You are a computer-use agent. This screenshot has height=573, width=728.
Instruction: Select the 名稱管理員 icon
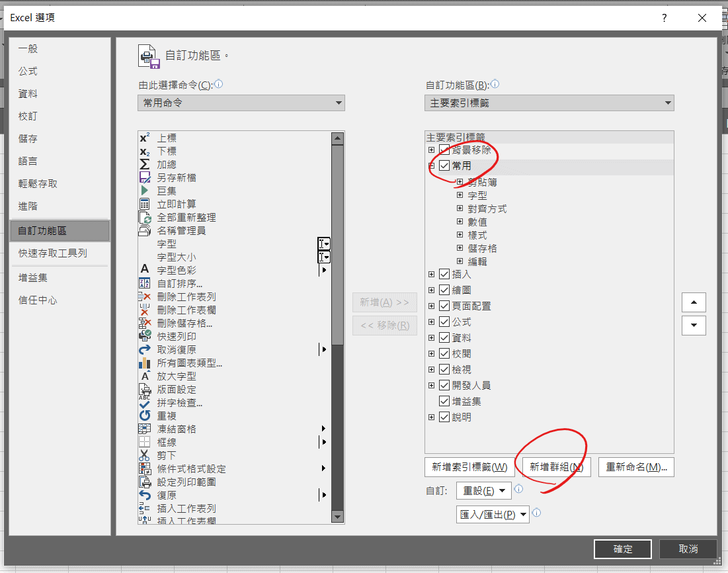(144, 230)
